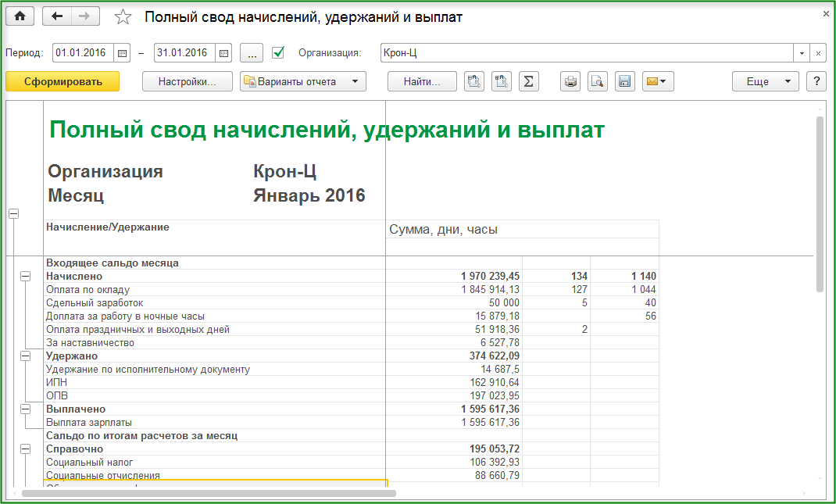Open the Еще menu
The image size is (836, 504).
tap(765, 81)
